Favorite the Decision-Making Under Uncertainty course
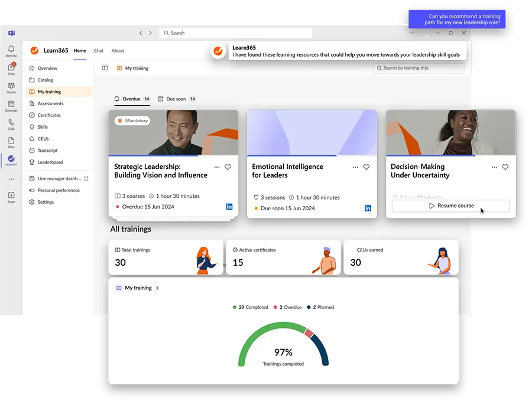Viewport: 532px width, 404px height. [x=505, y=167]
